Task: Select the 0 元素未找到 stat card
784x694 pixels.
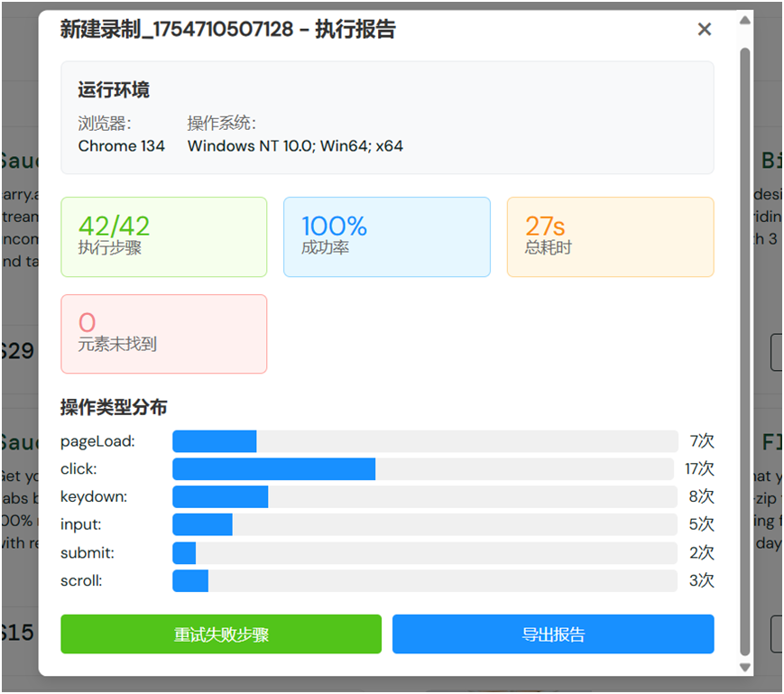Action: pyautogui.click(x=163, y=333)
